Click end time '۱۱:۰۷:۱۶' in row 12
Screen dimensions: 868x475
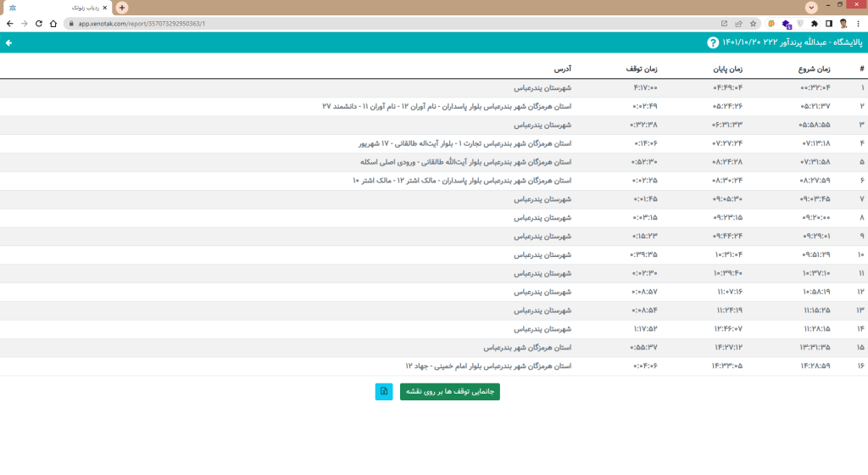tap(730, 292)
